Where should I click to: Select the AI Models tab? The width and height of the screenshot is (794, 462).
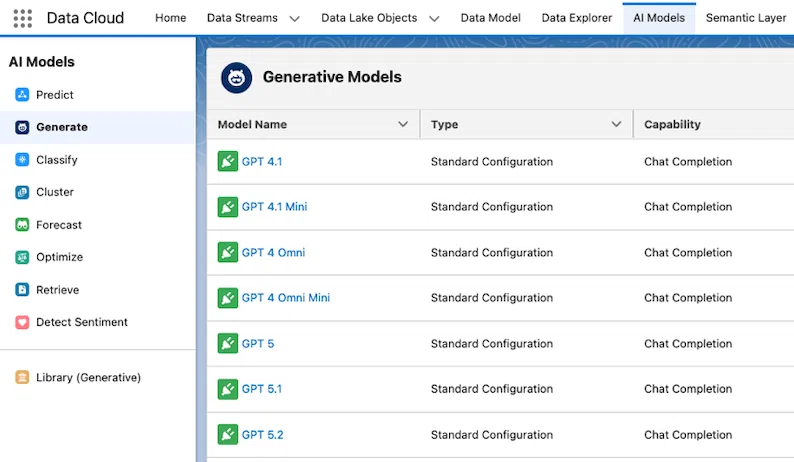click(x=659, y=18)
